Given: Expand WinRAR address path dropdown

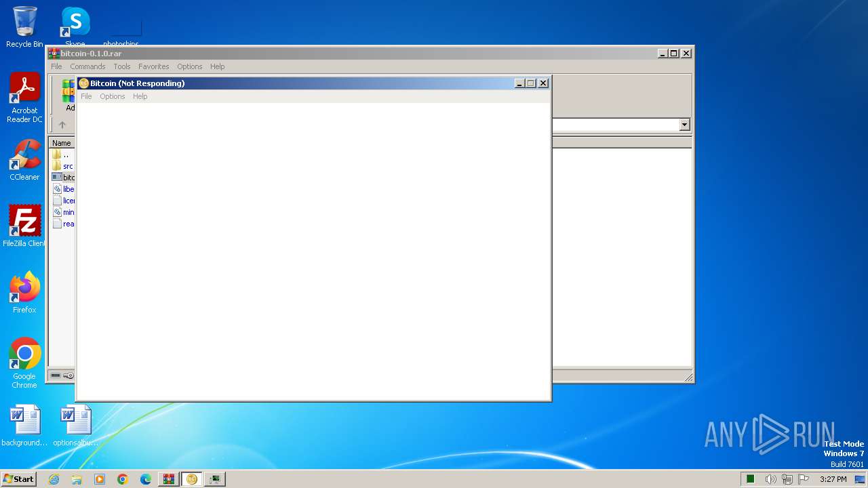Looking at the screenshot, I should (x=684, y=125).
